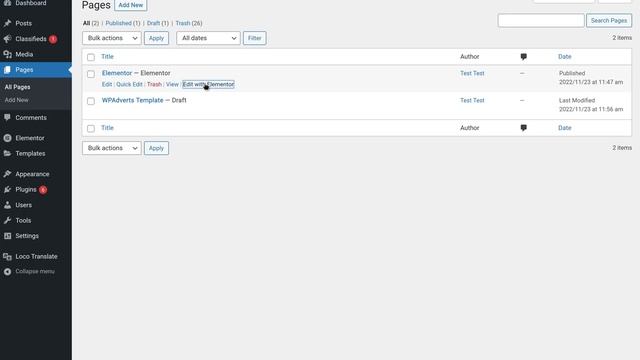The height and width of the screenshot is (360, 640).
Task: Open the top Bulk actions dropdown
Action: pos(111,38)
